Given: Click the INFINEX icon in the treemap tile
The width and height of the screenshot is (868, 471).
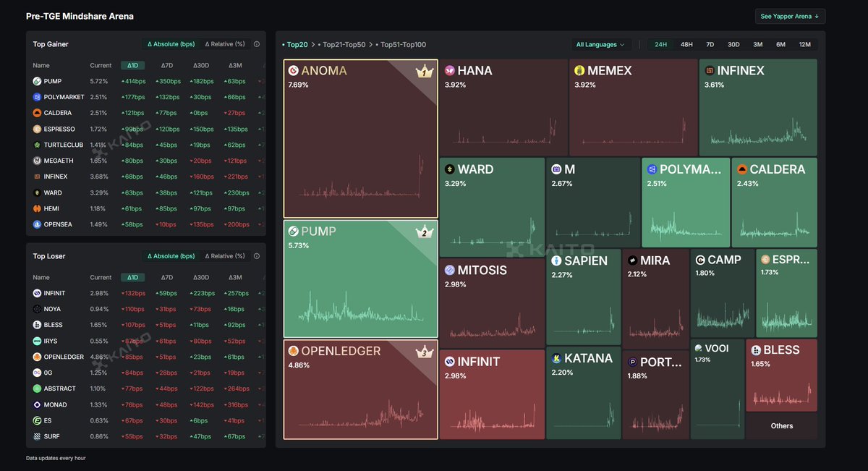Looking at the screenshot, I should tap(710, 71).
